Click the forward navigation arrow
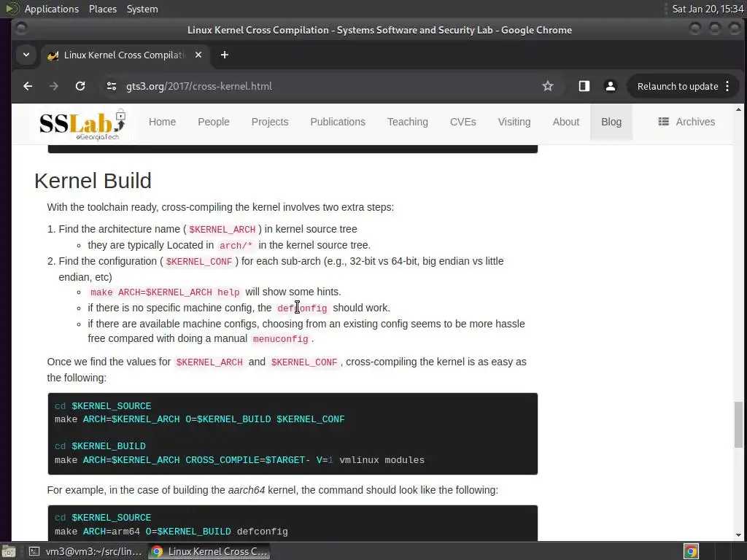Screen dimensions: 747x560 (54, 86)
